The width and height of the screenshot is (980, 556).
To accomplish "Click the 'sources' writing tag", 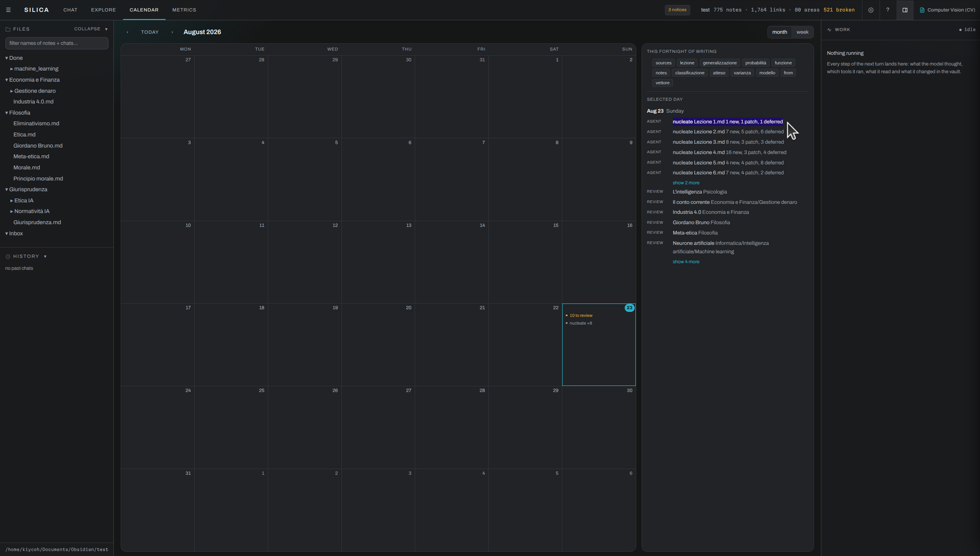I will click(663, 63).
